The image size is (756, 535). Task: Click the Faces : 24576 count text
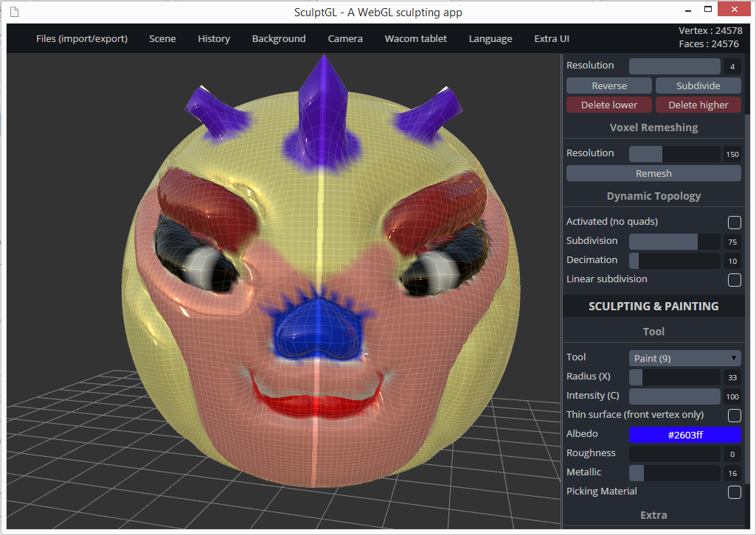pyautogui.click(x=709, y=43)
